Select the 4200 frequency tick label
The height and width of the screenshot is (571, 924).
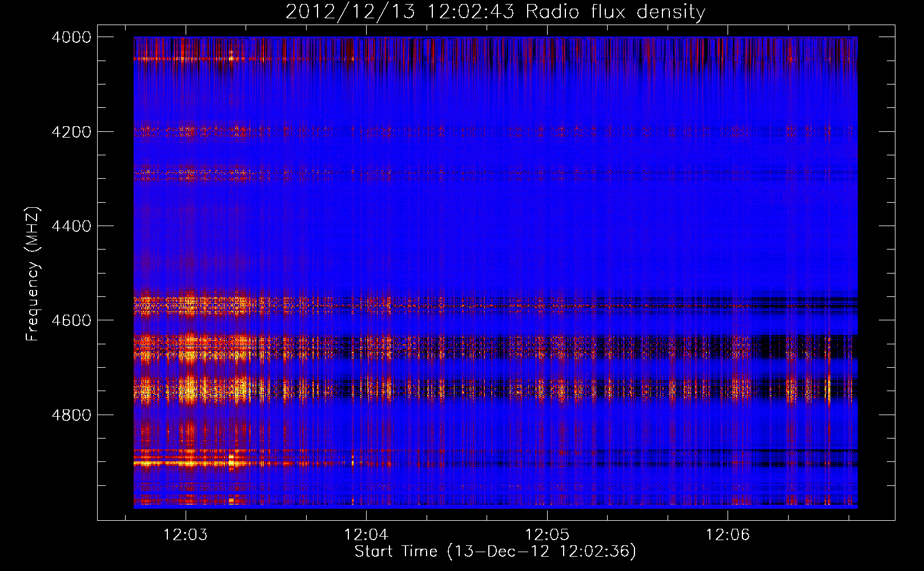(71, 132)
